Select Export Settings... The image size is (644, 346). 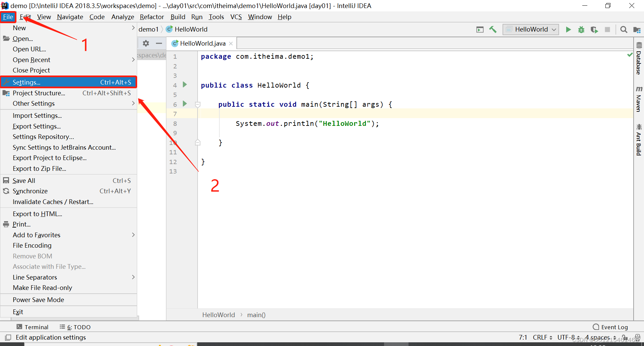69,126
